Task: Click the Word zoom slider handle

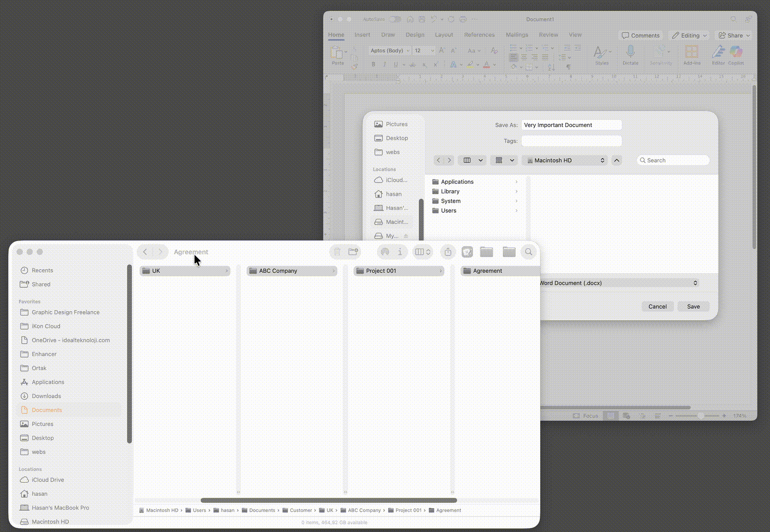Action: click(701, 416)
